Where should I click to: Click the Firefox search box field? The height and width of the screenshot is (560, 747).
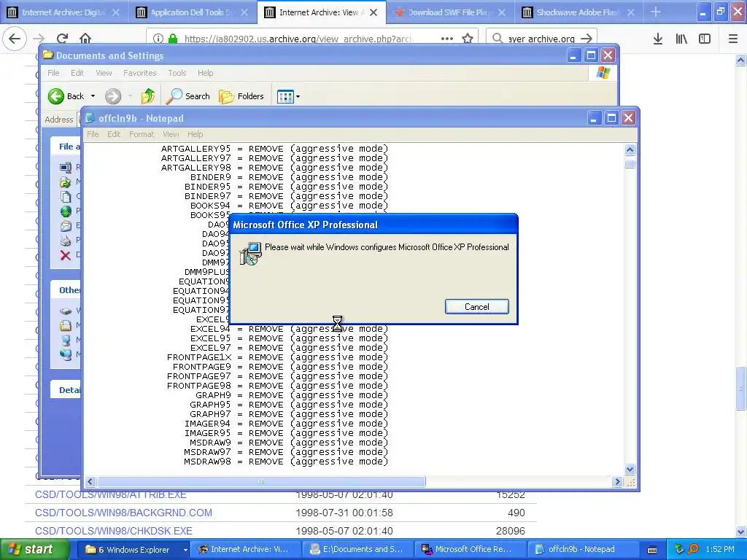[541, 39]
